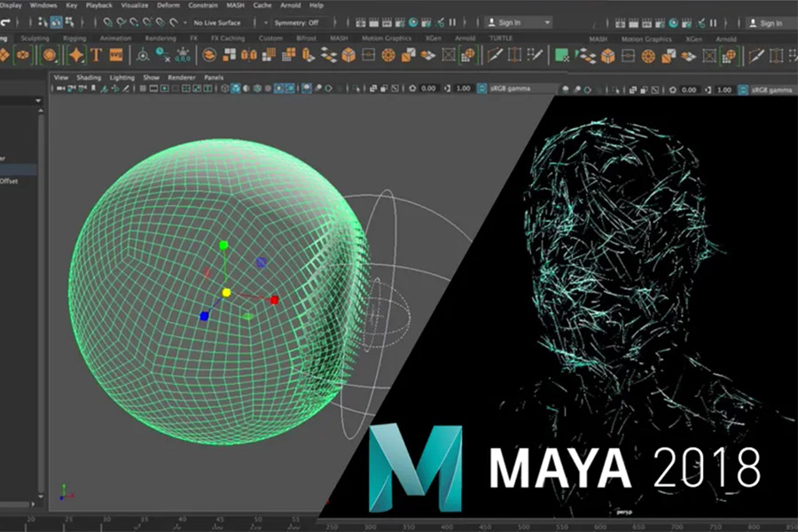The width and height of the screenshot is (798, 532).
Task: Click the camera Bookmarks icon
Action: pyautogui.click(x=93, y=89)
